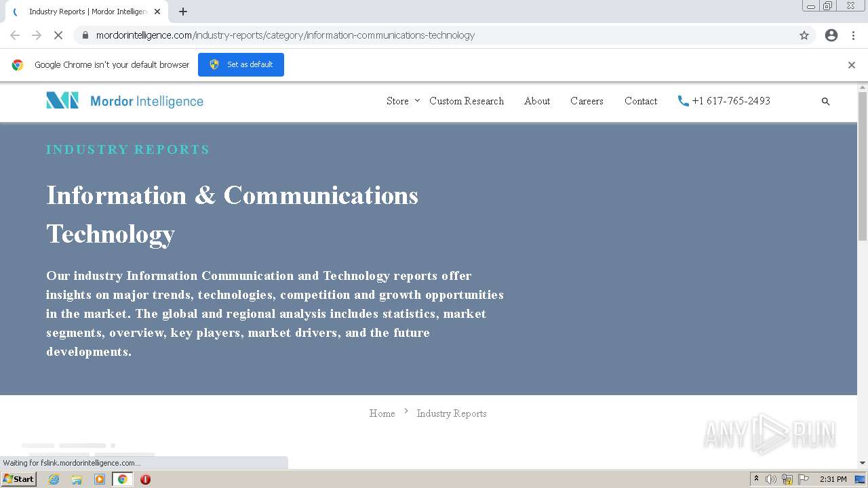
Task: Click scrollbar down arrow
Action: (x=863, y=463)
